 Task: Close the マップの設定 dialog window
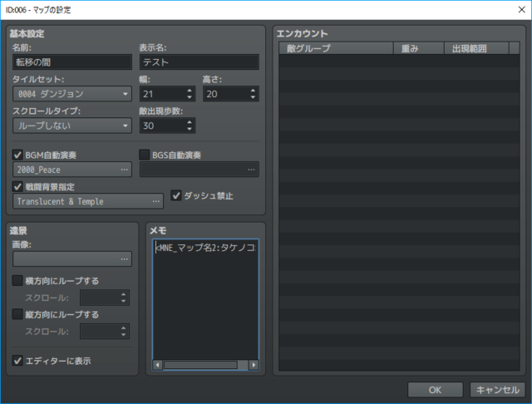522,9
